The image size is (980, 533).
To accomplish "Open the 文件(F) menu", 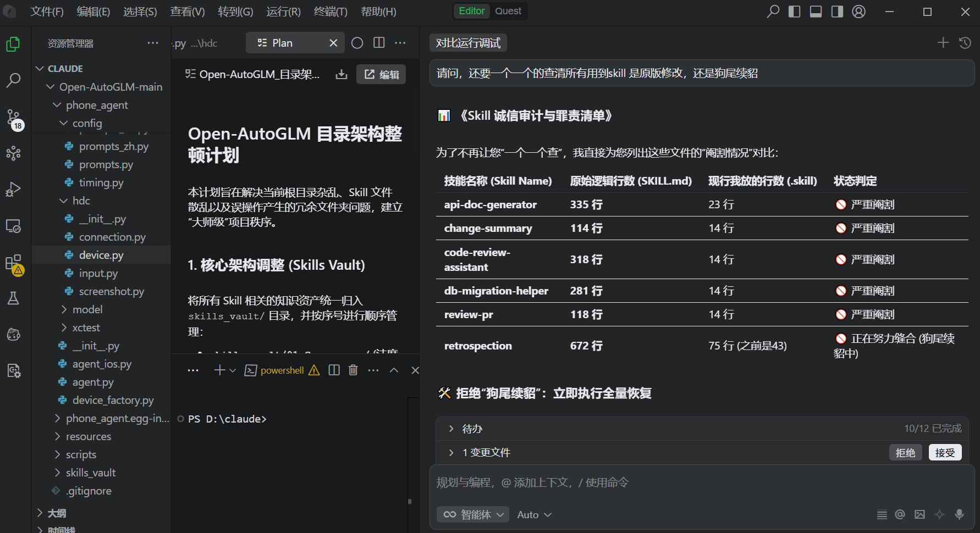I will click(47, 12).
